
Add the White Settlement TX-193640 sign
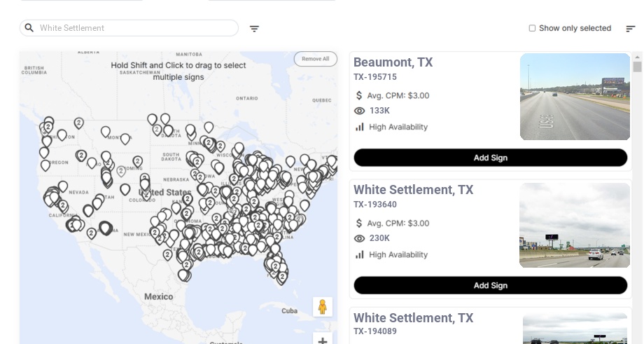tap(490, 285)
